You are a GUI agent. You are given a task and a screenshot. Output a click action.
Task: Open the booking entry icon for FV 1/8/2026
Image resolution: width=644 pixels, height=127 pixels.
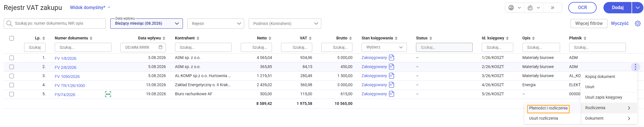(392, 58)
